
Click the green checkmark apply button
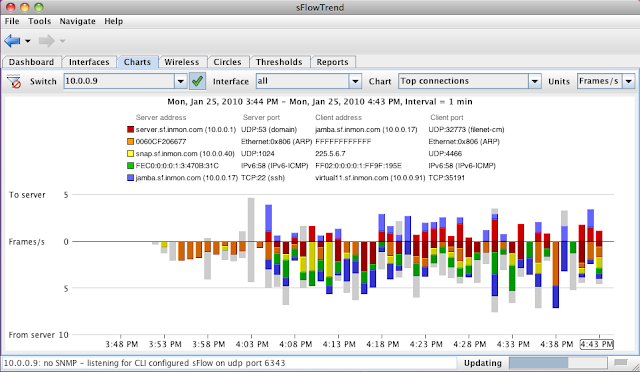pyautogui.click(x=198, y=81)
